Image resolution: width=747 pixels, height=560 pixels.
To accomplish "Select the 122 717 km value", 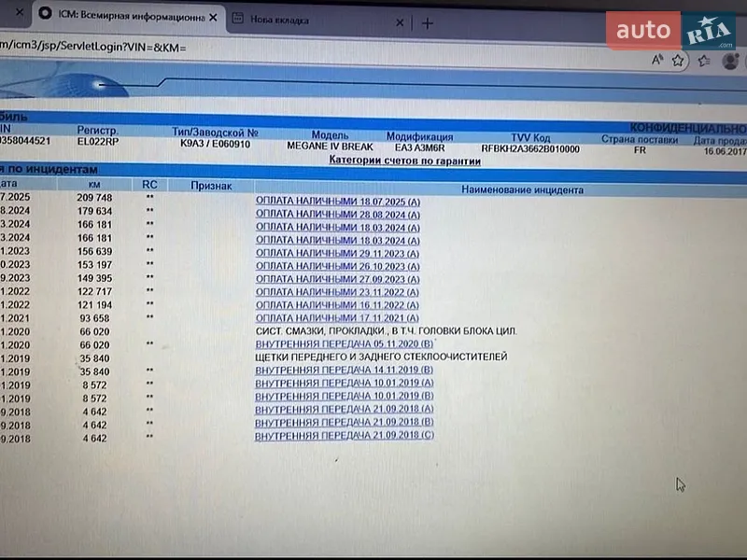I will pyautogui.click(x=94, y=291).
